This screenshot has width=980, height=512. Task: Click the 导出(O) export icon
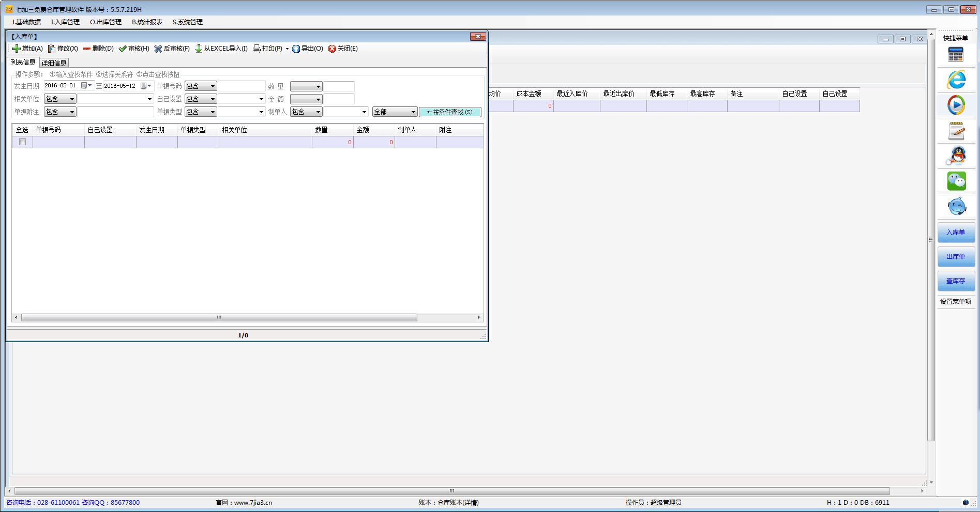[296, 49]
